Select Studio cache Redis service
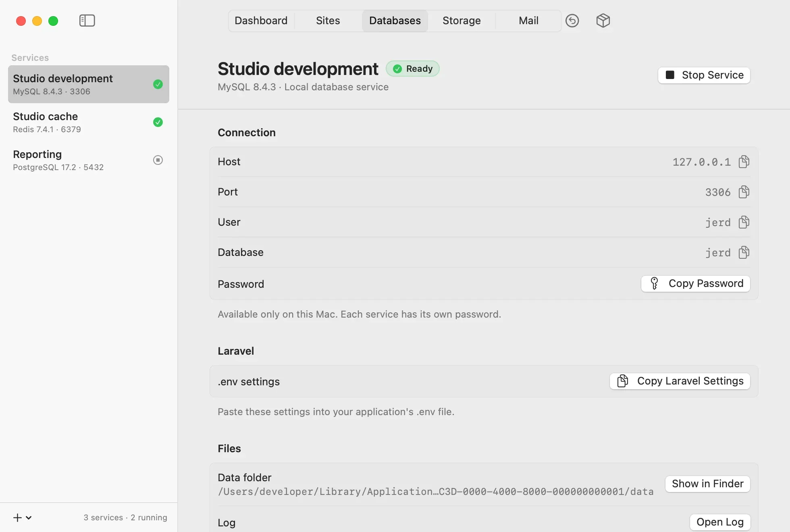 [x=89, y=122]
